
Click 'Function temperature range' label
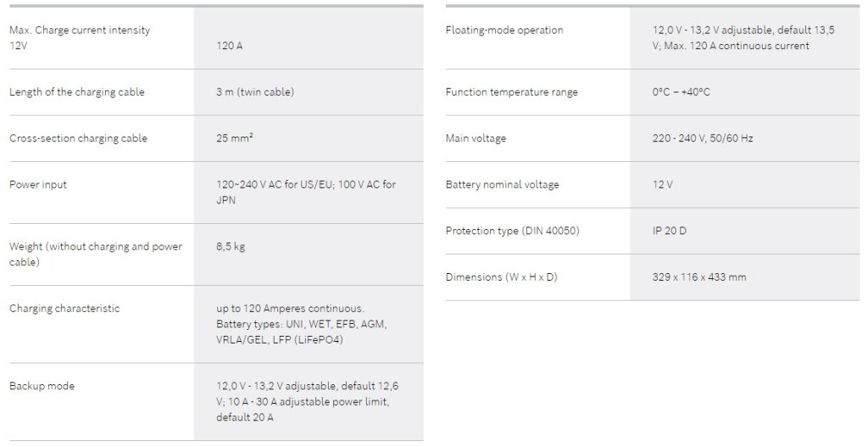pyautogui.click(x=511, y=92)
